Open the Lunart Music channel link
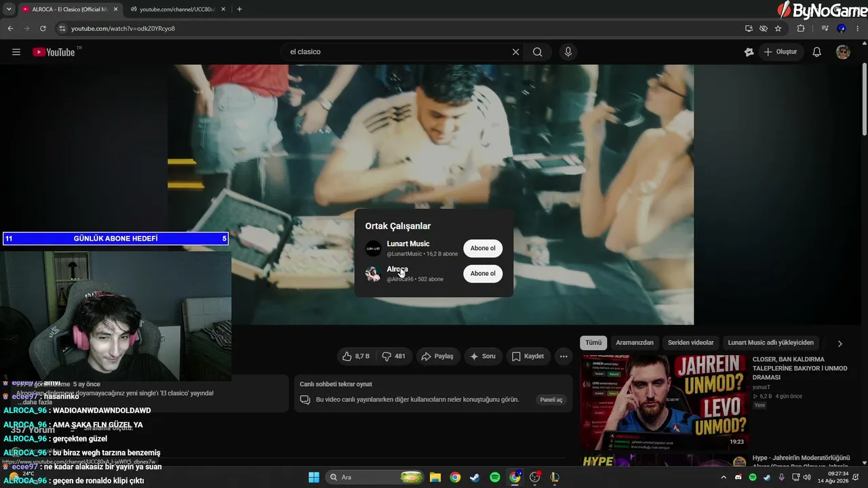This screenshot has width=868, height=488. point(408,244)
